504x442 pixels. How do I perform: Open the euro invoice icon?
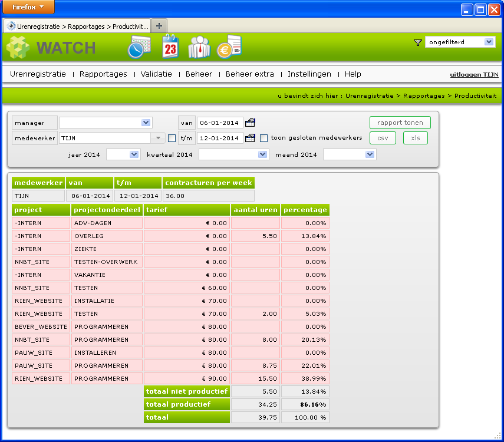click(x=229, y=47)
